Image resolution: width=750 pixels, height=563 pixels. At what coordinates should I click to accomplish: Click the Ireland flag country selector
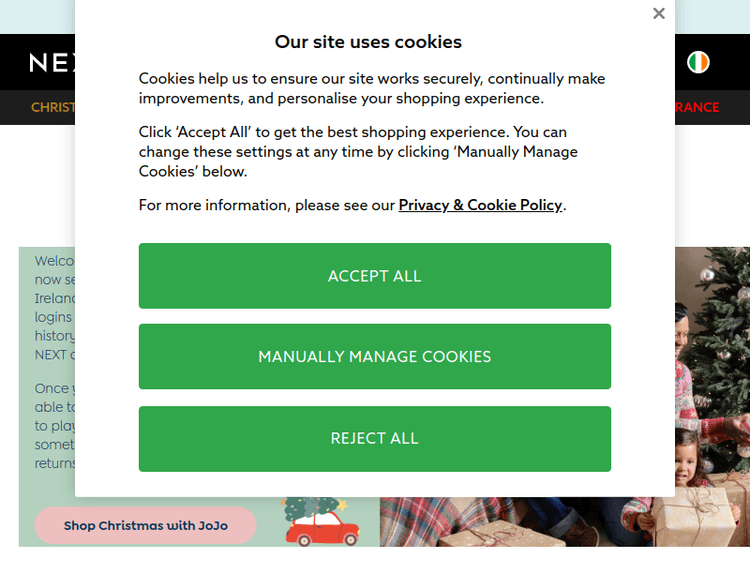point(698,62)
